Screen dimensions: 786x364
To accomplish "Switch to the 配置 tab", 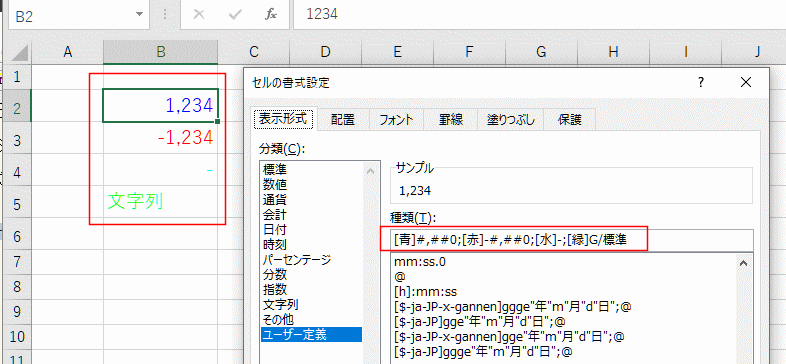I will tap(343, 119).
